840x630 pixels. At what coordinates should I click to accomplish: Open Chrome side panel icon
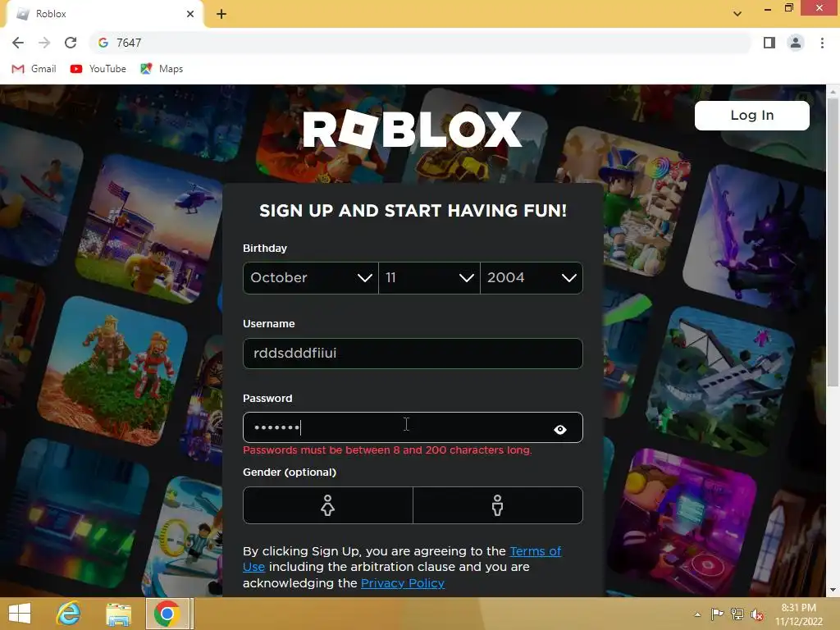769,43
